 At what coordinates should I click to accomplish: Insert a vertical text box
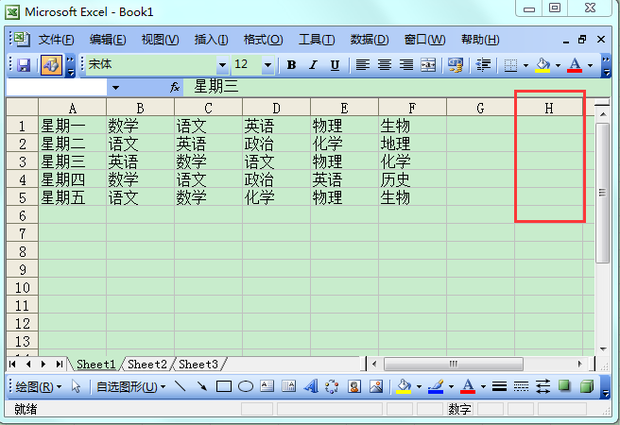(289, 386)
